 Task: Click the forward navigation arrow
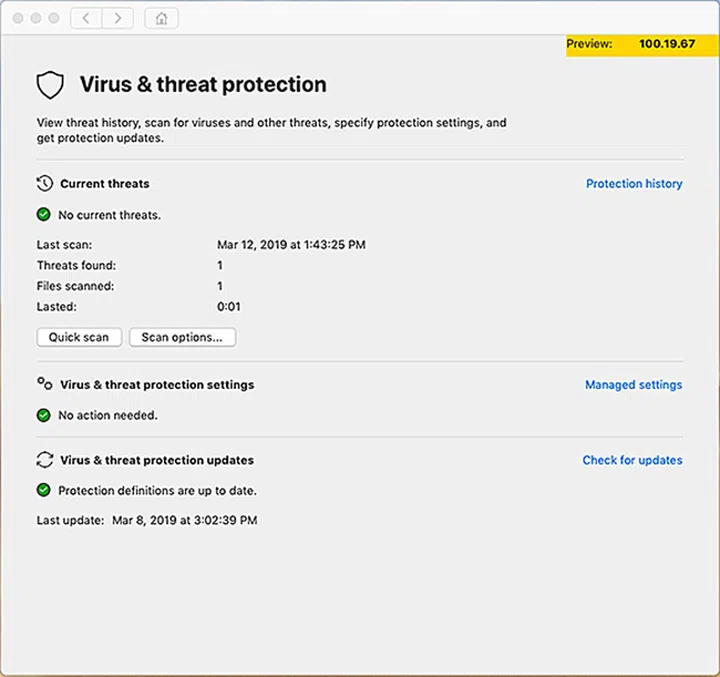118,18
